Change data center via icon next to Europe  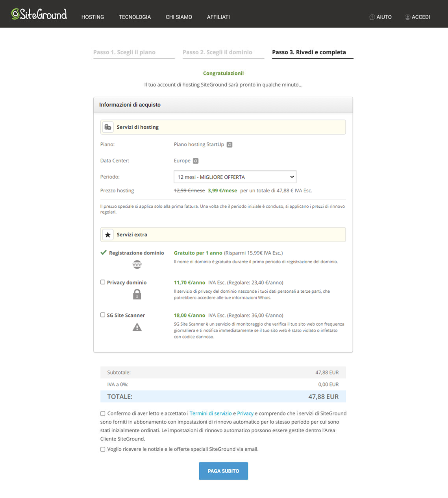196,161
